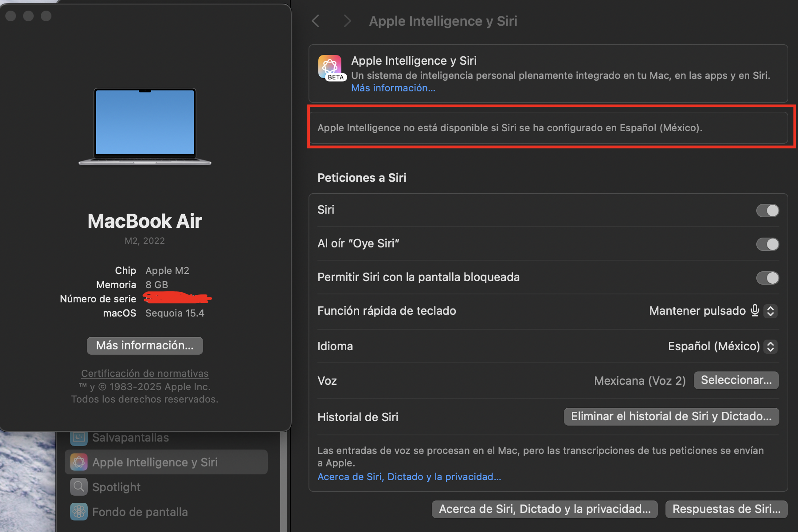Image resolution: width=798 pixels, height=532 pixels.
Task: Click the Fondo de pantalla sidebar icon
Action: click(79, 512)
